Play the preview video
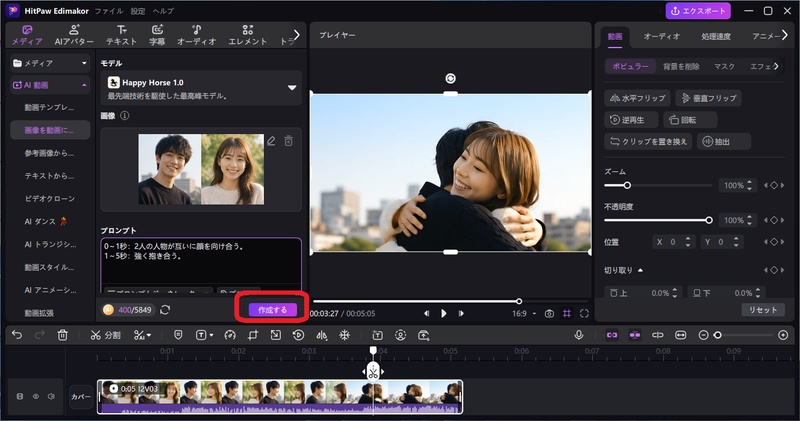Viewport: 800px width, 421px height. pyautogui.click(x=443, y=313)
